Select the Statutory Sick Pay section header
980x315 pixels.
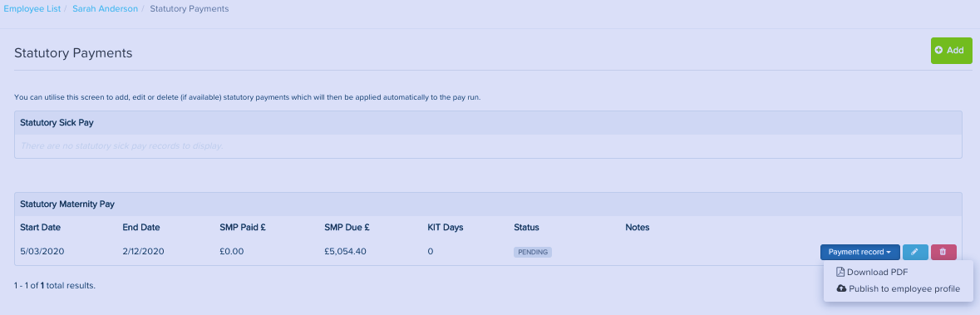(x=487, y=122)
